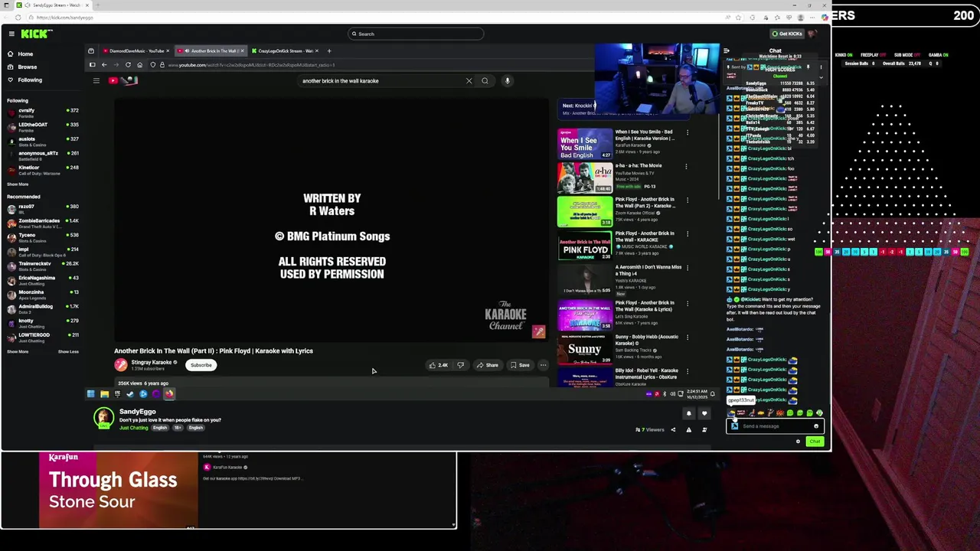Open File Explorer from the taskbar
The width and height of the screenshot is (980, 551).
104,394
